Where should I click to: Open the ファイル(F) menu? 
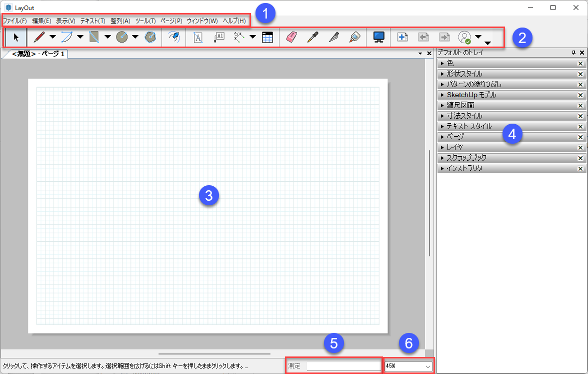point(14,21)
